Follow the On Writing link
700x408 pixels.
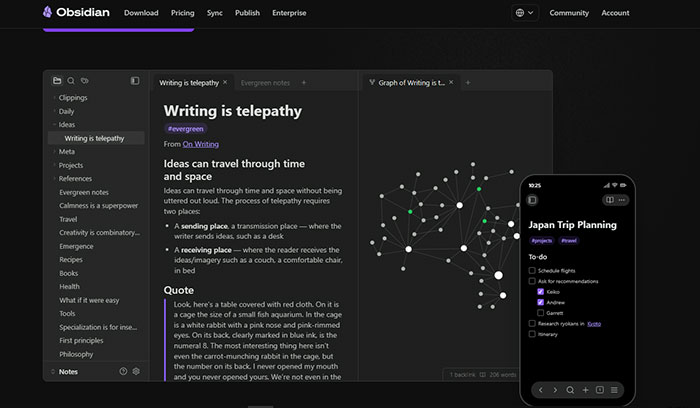[200, 144]
